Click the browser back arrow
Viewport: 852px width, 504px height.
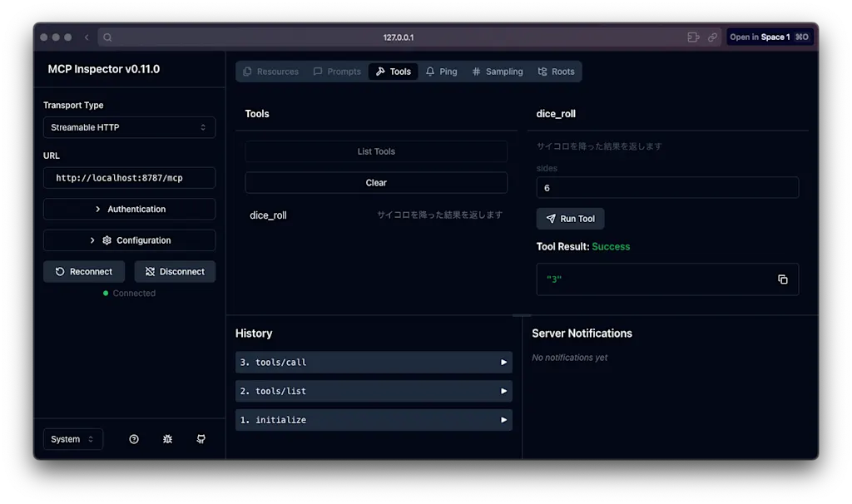[x=87, y=37]
